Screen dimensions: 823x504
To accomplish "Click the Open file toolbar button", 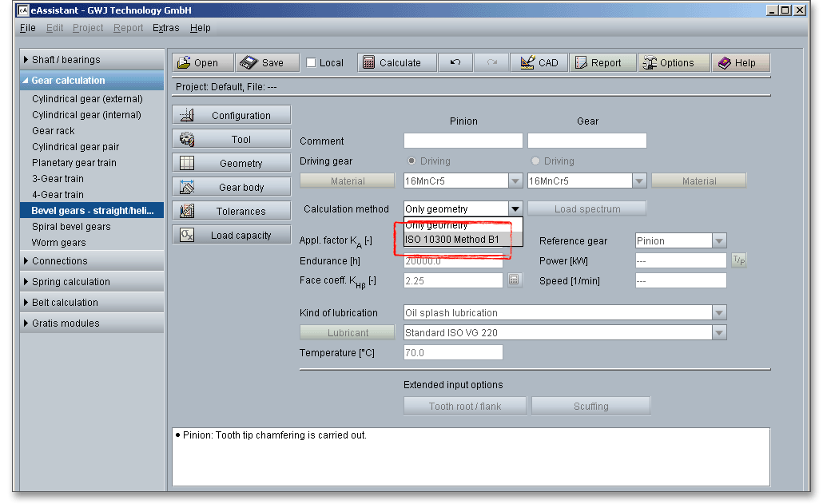I will point(203,63).
